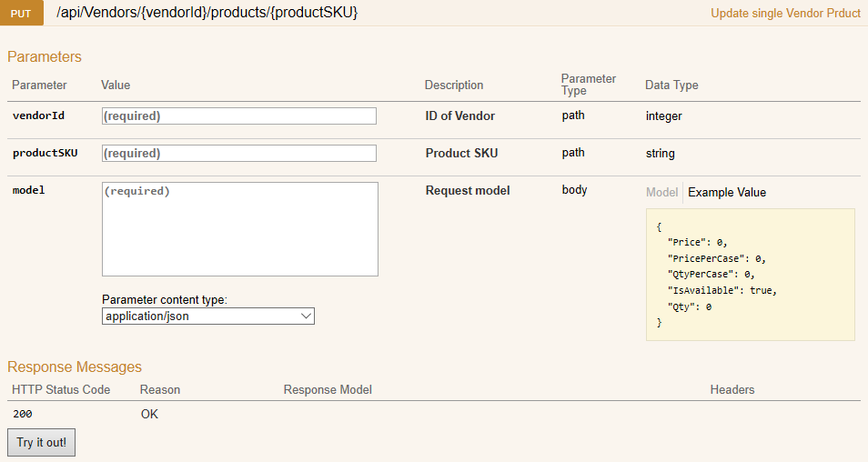Select the Request model description
Screen dimensions: 868x462
pyautogui.click(x=468, y=191)
